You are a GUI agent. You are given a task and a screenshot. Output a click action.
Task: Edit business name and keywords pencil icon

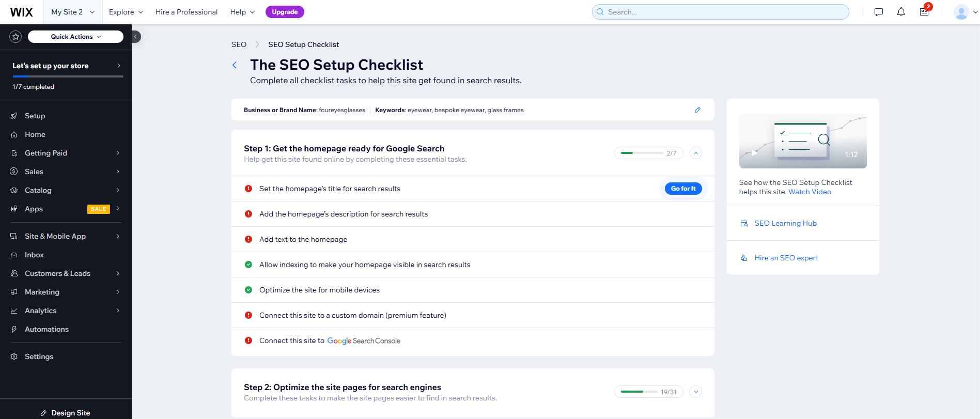click(x=697, y=110)
